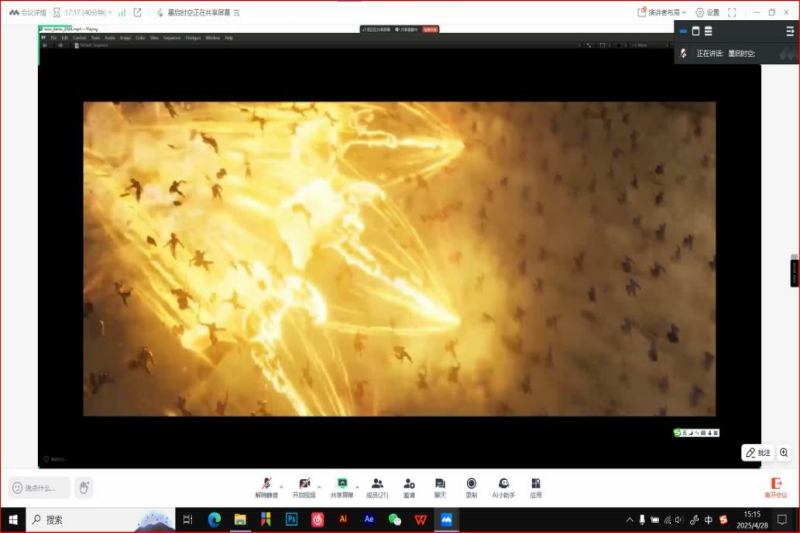Viewport: 800px width, 533px height.
Task: Click the 说点什么 chat input field
Action: click(40, 488)
